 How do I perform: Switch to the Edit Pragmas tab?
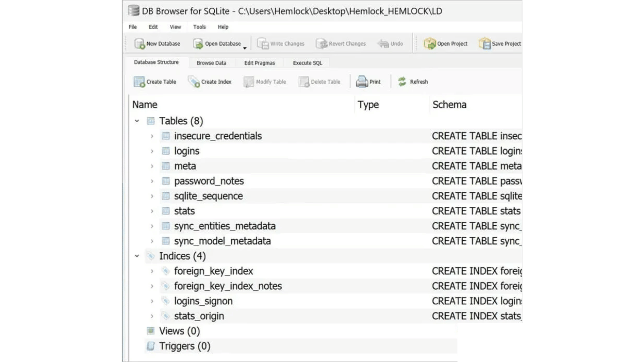click(260, 63)
